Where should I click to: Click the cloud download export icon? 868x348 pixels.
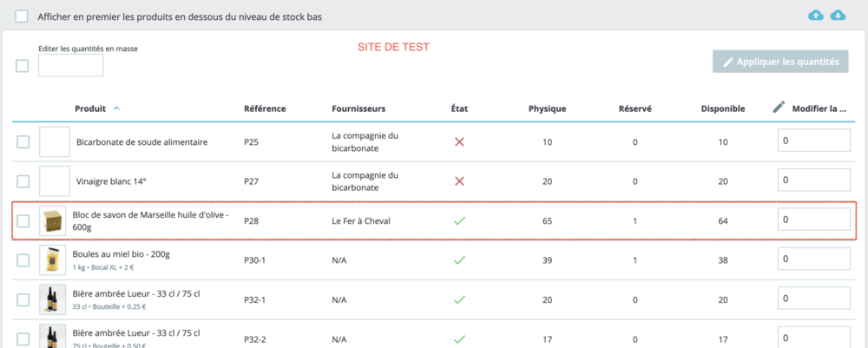[x=838, y=15]
